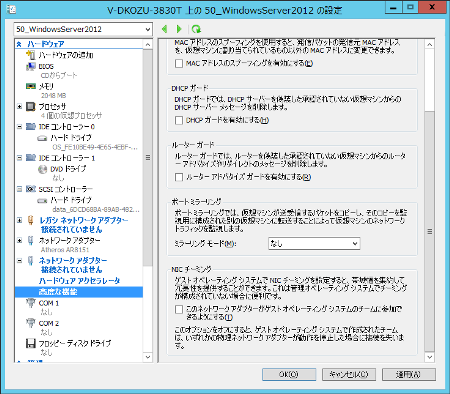This screenshot has height=394, width=450.
Task: Select the COM 1 port item
Action: 49,303
